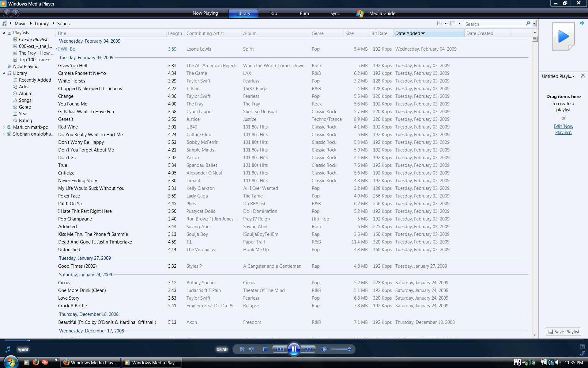This screenshot has width=588, height=368.
Task: Click the large play thumbnail icon
Action: click(563, 36)
